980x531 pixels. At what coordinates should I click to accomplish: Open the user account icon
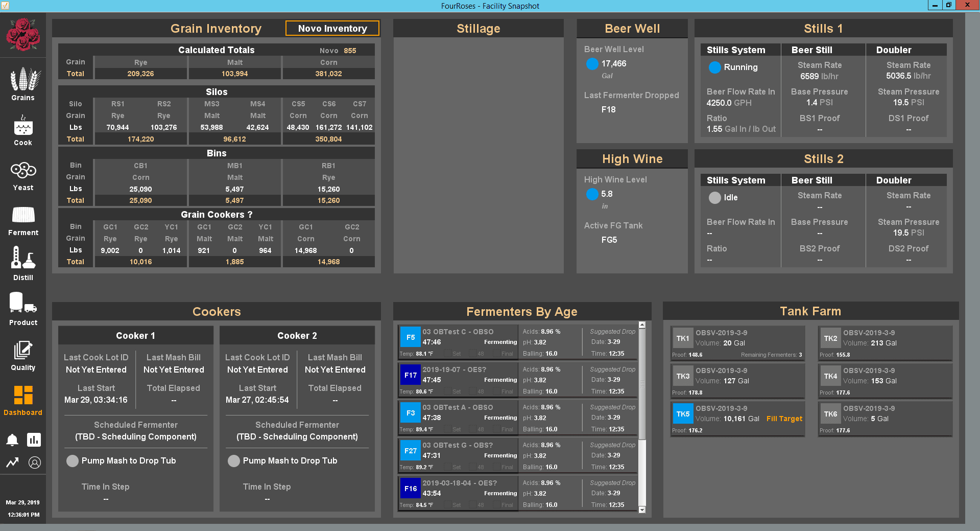point(35,463)
